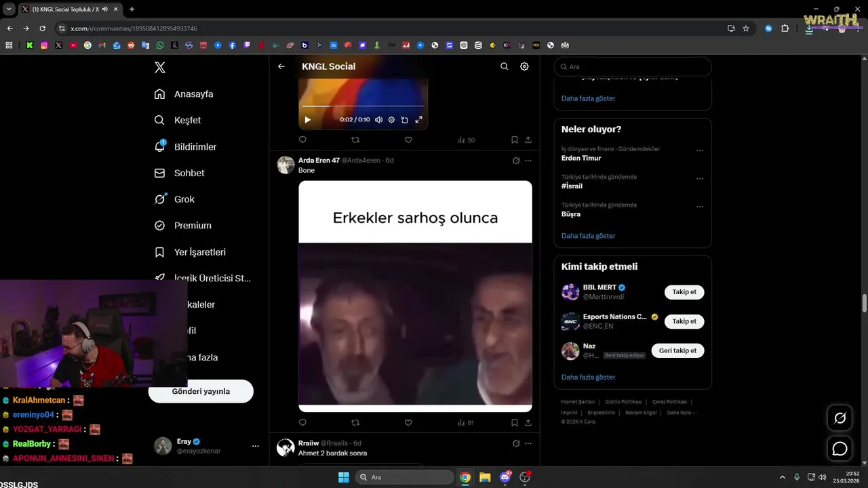This screenshot has width=868, height=488.
Task: Search within KNGL Social community
Action: coord(504,66)
